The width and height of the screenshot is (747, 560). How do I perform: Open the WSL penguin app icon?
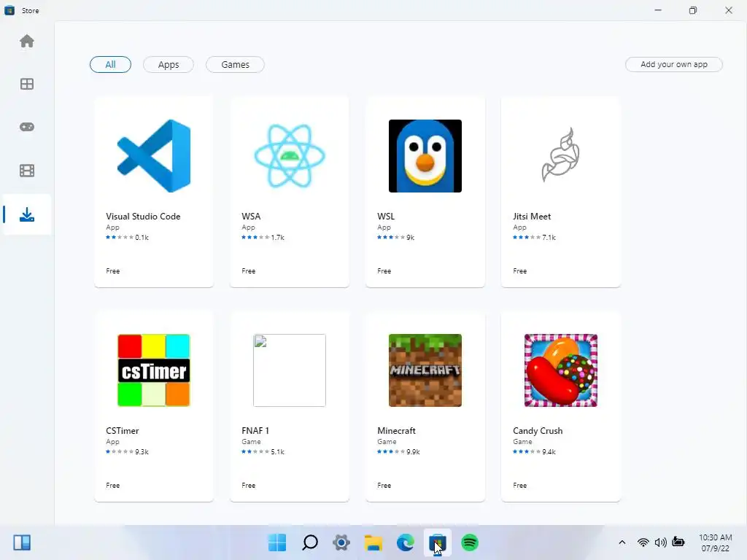(x=425, y=156)
